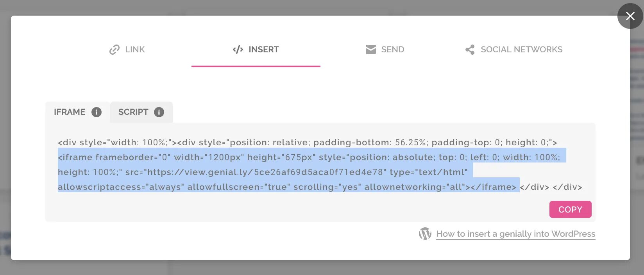Click the code brackets Insert icon

[238, 50]
